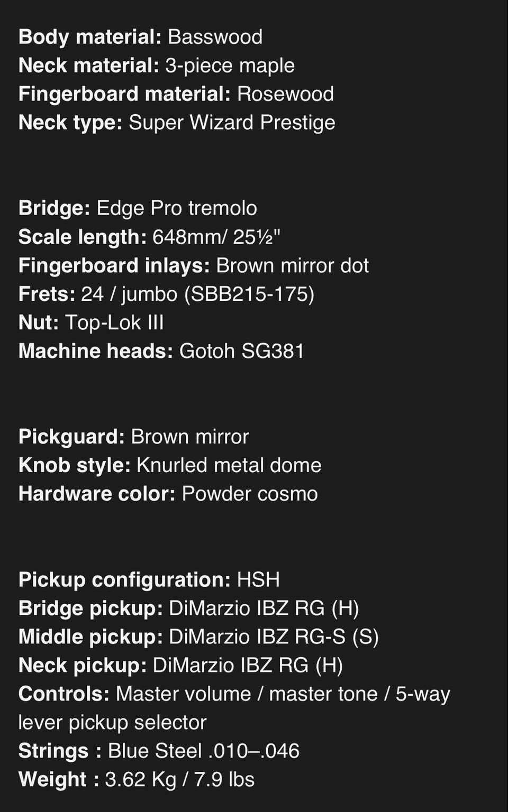Click the "Brown mirror dot" inlays text
The image size is (508, 812).
[292, 265]
